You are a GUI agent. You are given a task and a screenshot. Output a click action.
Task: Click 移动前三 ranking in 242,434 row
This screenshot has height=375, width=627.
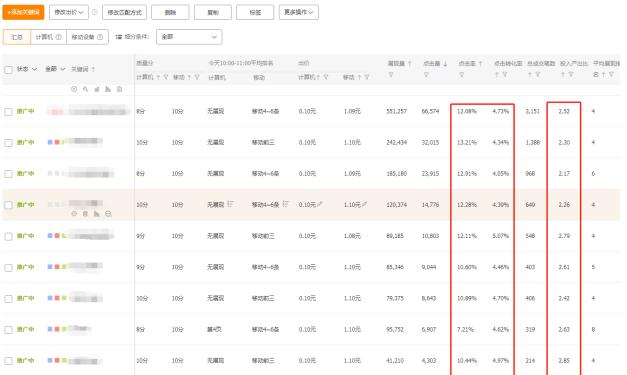pos(263,142)
